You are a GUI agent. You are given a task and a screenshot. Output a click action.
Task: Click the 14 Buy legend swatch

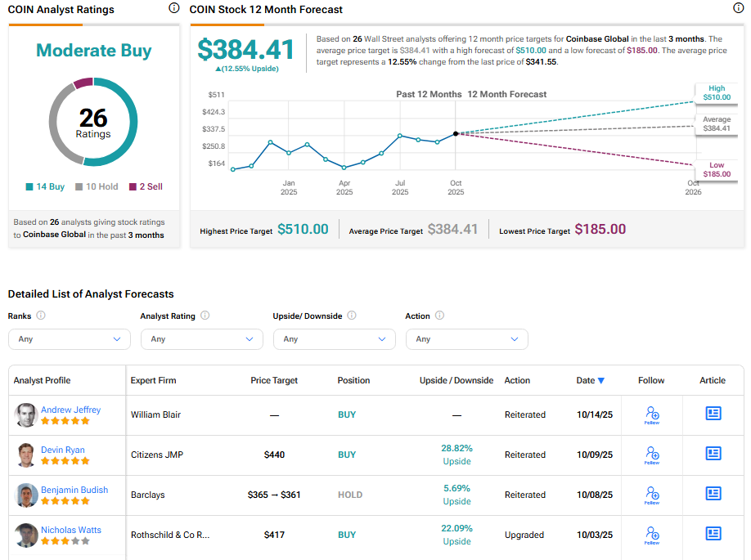tap(30, 187)
